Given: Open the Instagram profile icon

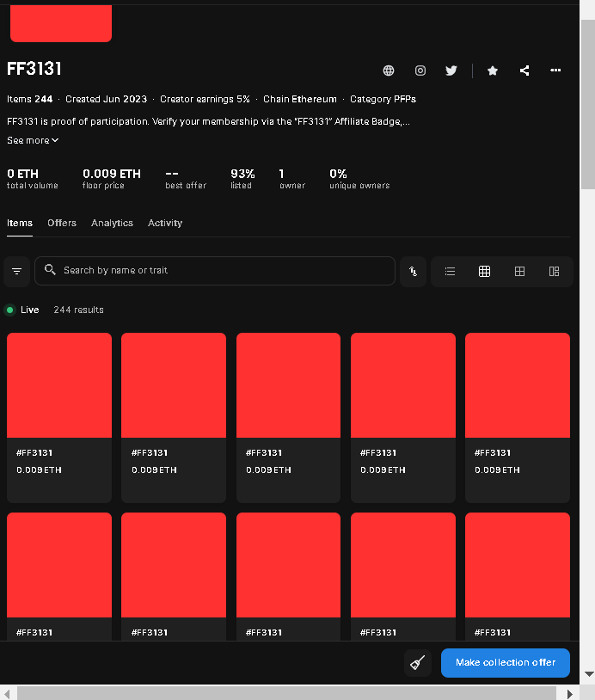Looking at the screenshot, I should point(420,71).
